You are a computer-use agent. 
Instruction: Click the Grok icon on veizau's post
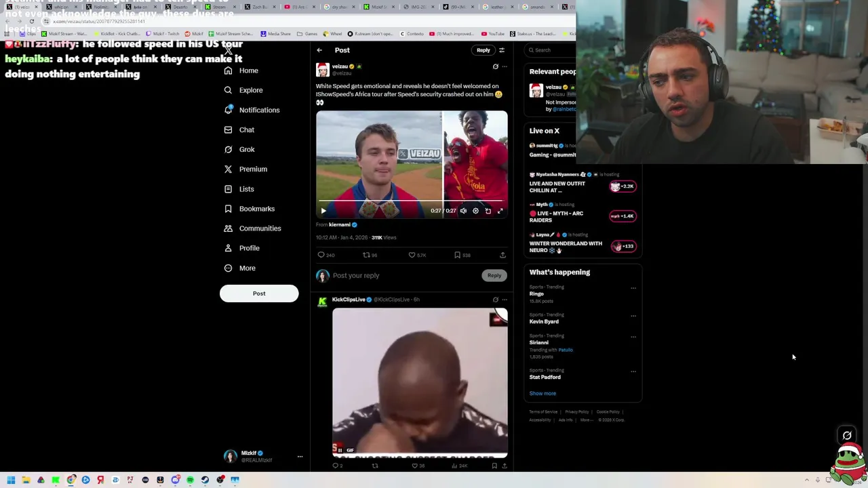point(495,66)
